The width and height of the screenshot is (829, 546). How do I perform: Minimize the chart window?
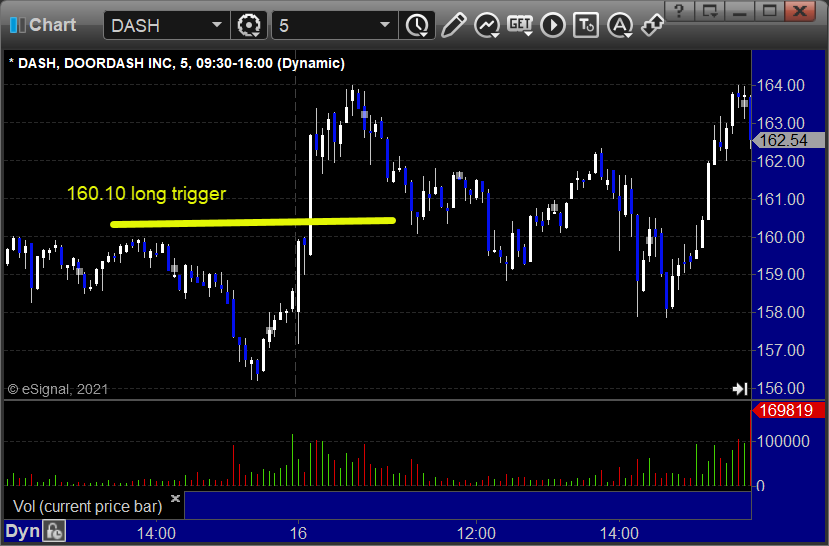(x=740, y=10)
